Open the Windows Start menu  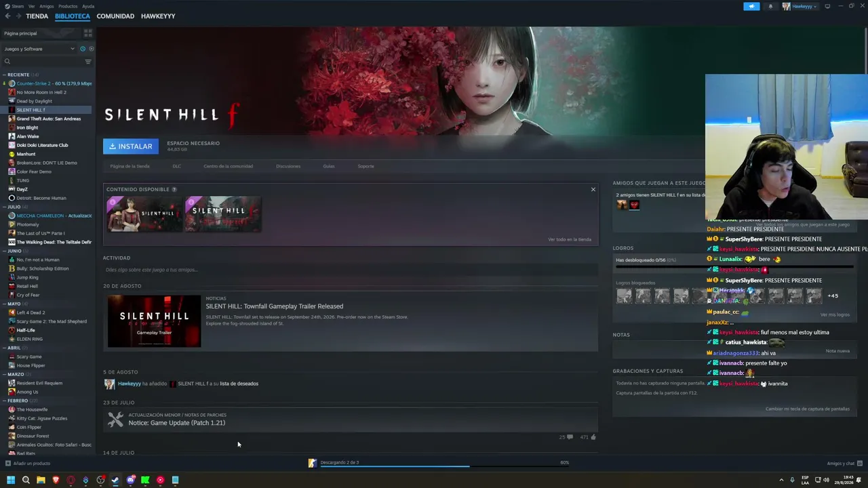pyautogui.click(x=11, y=480)
